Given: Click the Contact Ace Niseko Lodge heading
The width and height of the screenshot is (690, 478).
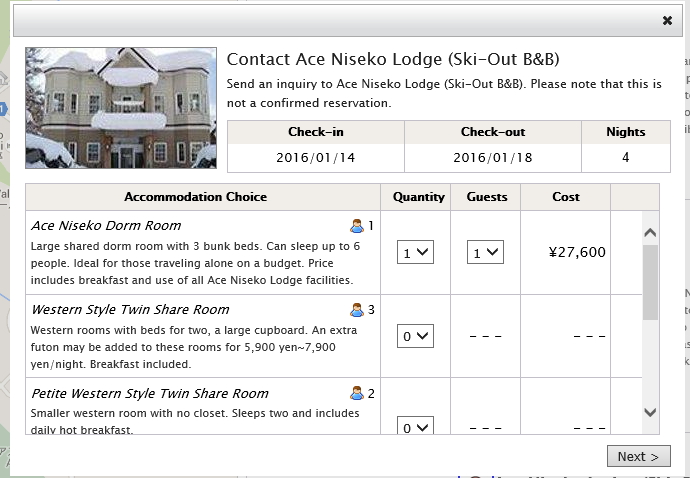Looking at the screenshot, I should (393, 59).
